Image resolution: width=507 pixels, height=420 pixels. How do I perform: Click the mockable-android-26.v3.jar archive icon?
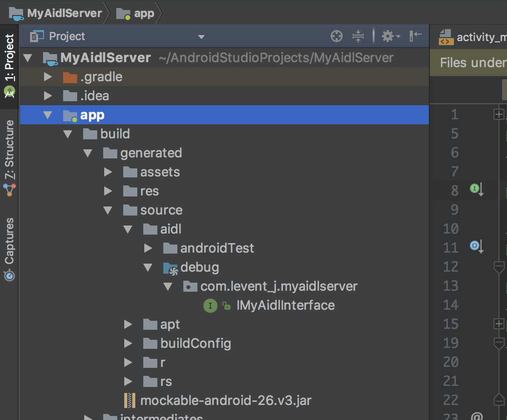click(x=130, y=400)
